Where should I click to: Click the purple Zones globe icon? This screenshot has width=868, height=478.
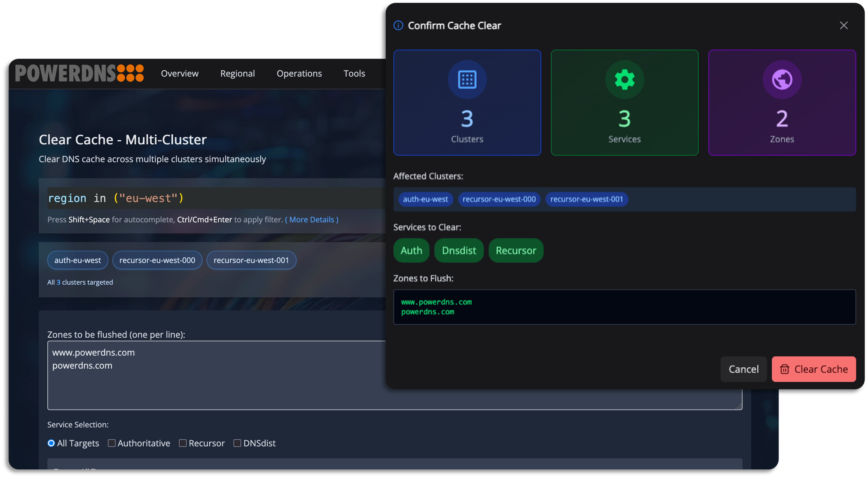(x=782, y=80)
